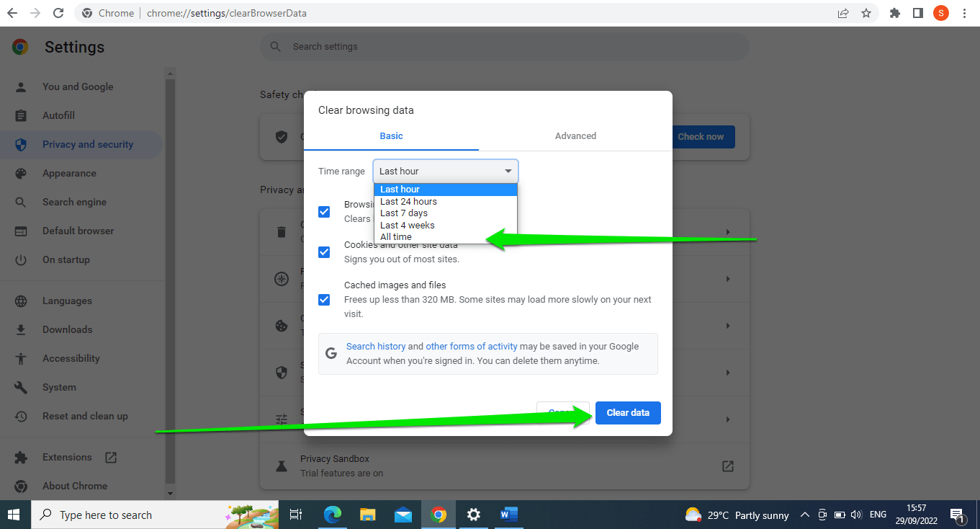
Task: Open Chrome three-dot menu
Action: [x=964, y=13]
